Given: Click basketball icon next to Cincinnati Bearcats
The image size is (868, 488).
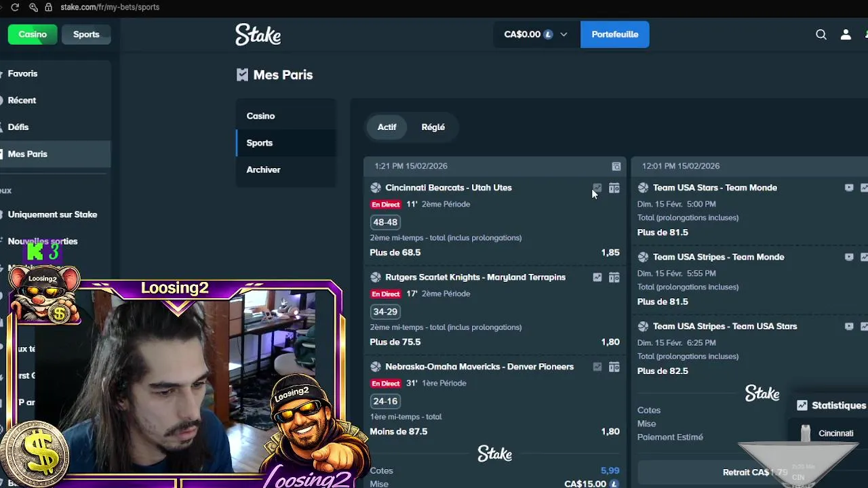Looking at the screenshot, I should pos(376,188).
